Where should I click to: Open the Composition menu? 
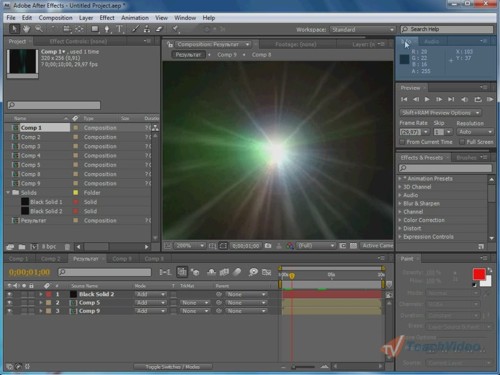point(55,18)
